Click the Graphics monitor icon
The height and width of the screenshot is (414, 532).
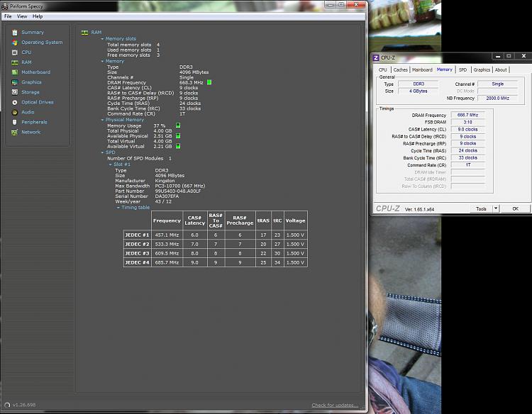[15, 82]
